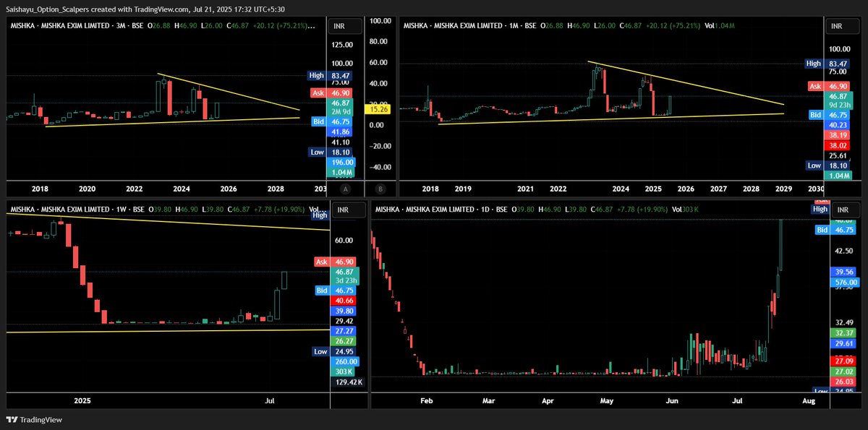Click the INR currency button on the monthly chart
The image size is (868, 430).
click(843, 26)
